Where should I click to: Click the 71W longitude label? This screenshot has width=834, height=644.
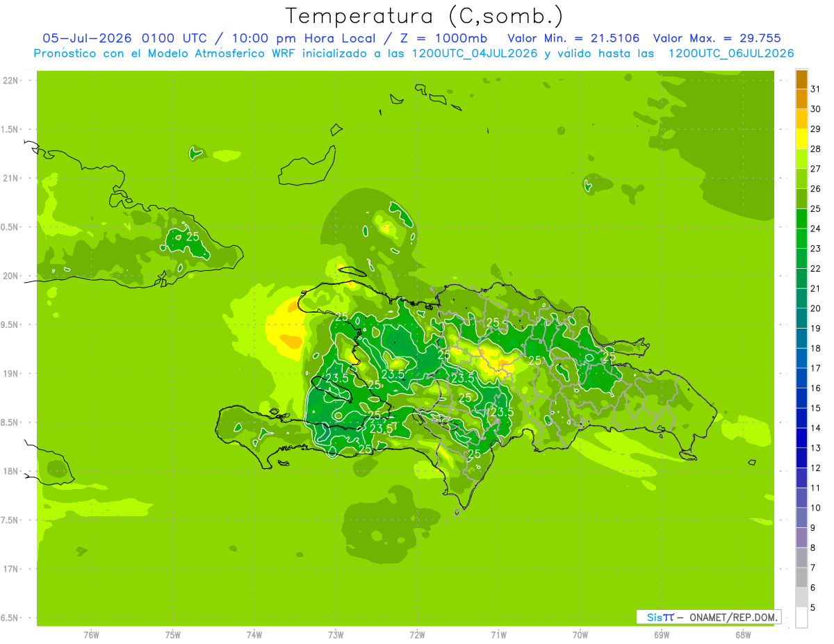(498, 635)
